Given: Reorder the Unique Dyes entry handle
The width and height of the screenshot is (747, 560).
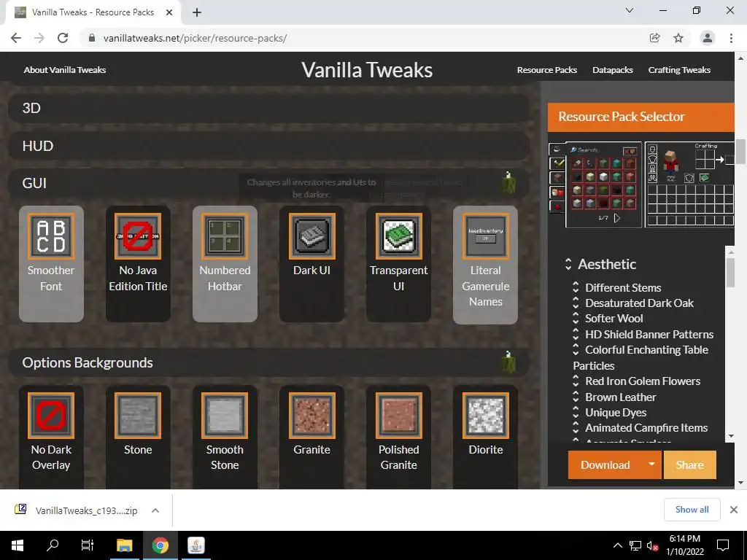Looking at the screenshot, I should [x=576, y=413].
